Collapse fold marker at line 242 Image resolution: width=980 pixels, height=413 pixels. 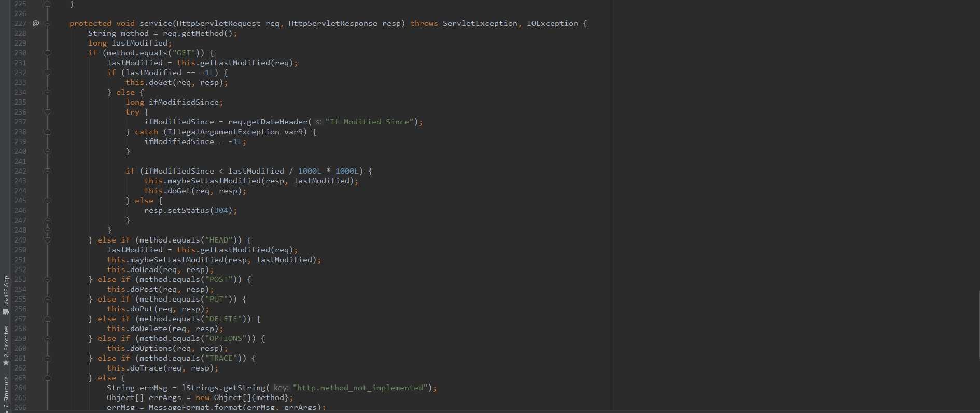(x=47, y=171)
